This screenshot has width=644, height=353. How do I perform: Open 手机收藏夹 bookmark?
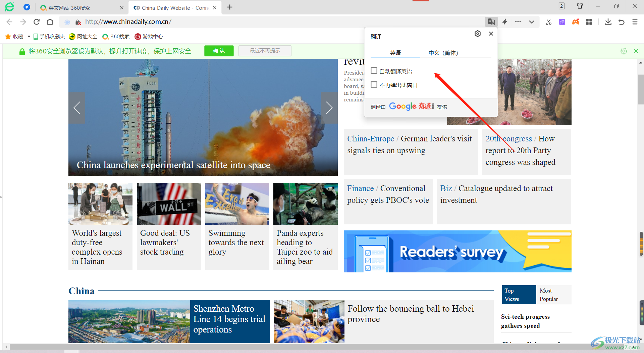49,36
